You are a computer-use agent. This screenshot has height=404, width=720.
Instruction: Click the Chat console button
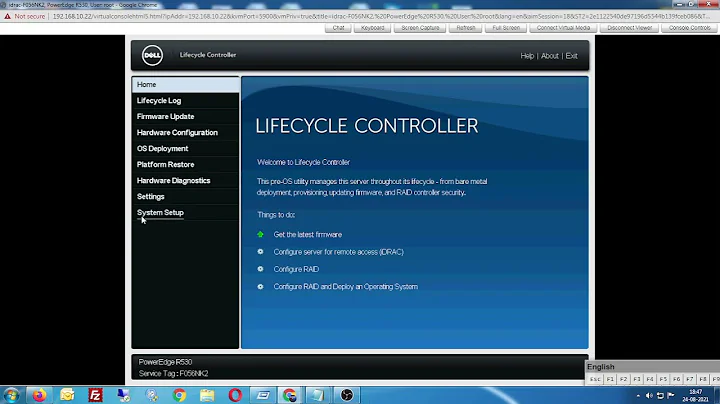tap(338, 28)
